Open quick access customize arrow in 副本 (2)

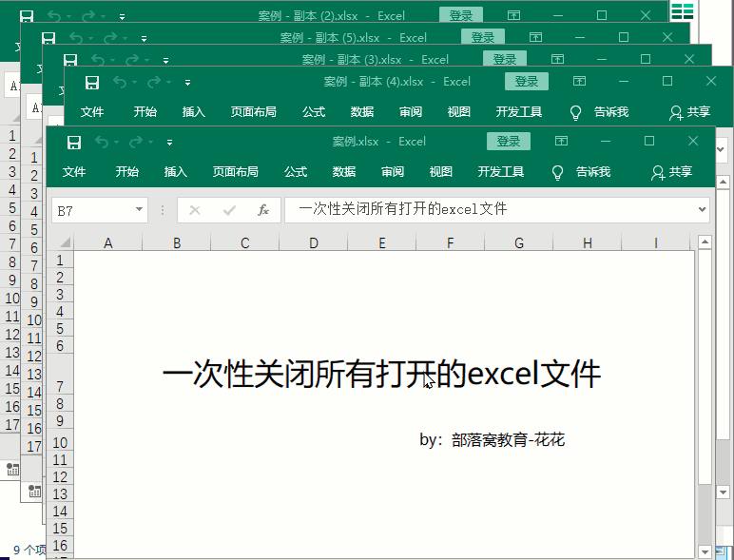(x=122, y=17)
